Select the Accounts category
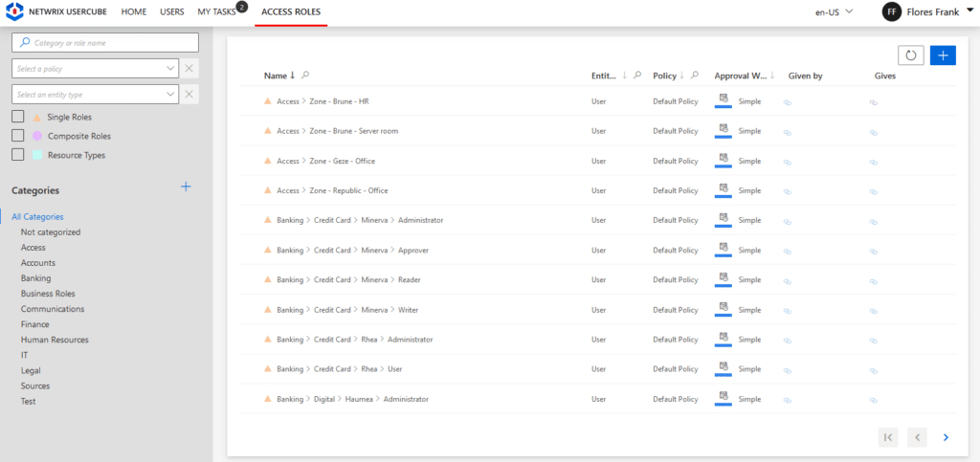The width and height of the screenshot is (980, 462). pyautogui.click(x=38, y=263)
